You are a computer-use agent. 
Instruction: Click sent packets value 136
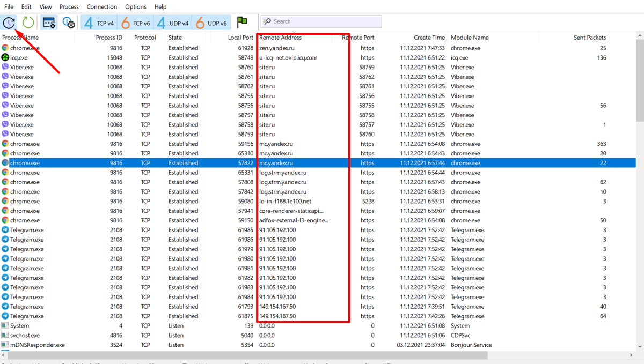(x=601, y=57)
